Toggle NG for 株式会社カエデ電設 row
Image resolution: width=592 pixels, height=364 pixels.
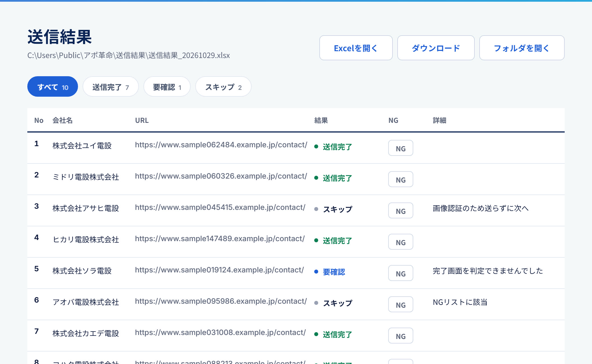(x=400, y=336)
